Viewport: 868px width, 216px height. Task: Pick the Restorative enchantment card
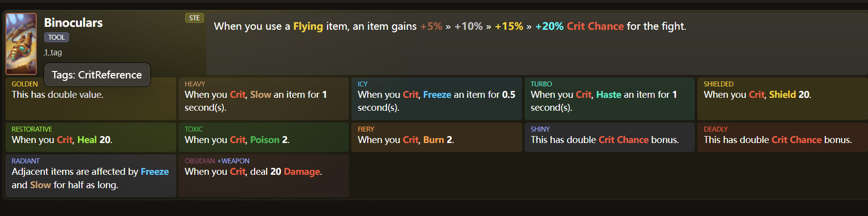point(90,137)
